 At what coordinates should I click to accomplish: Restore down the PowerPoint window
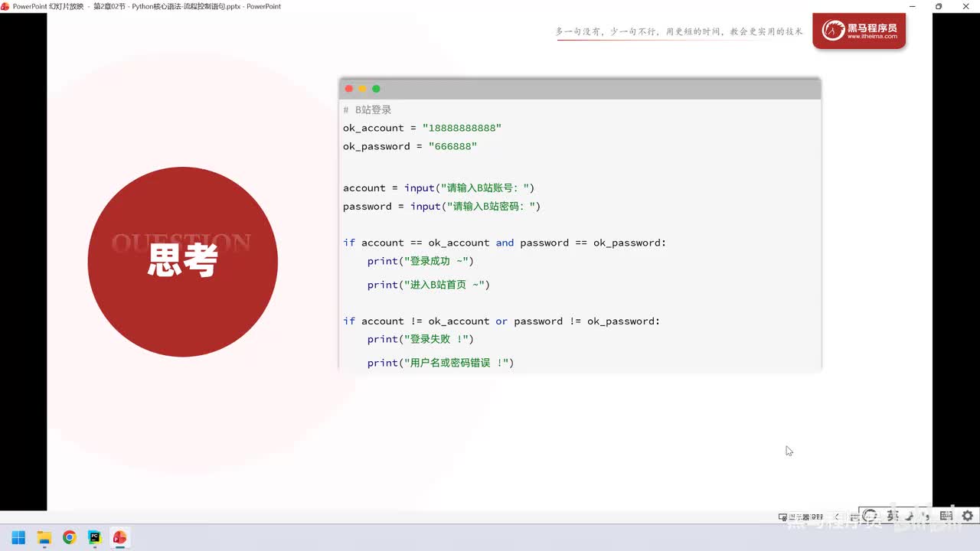(x=939, y=6)
